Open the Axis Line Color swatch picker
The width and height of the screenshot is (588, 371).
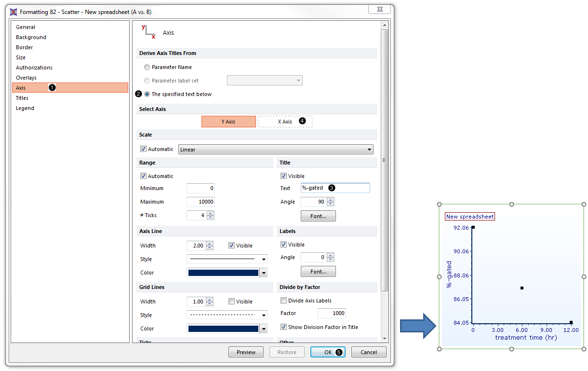click(x=263, y=273)
